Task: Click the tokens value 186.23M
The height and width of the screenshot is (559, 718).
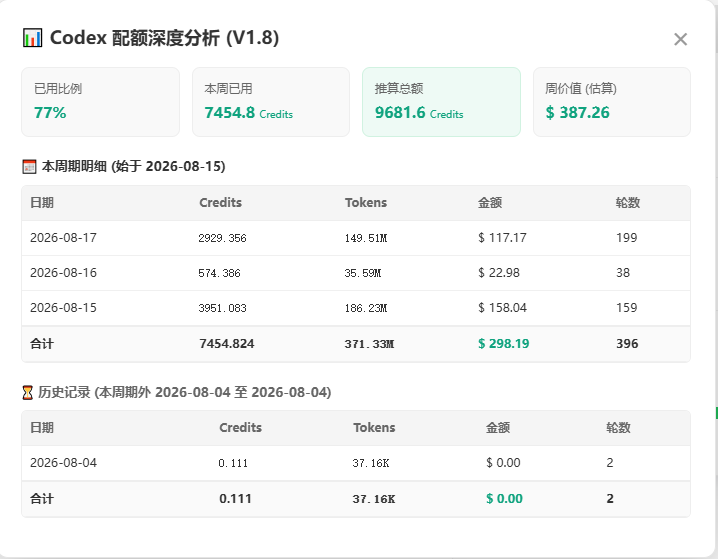Action: click(x=366, y=308)
